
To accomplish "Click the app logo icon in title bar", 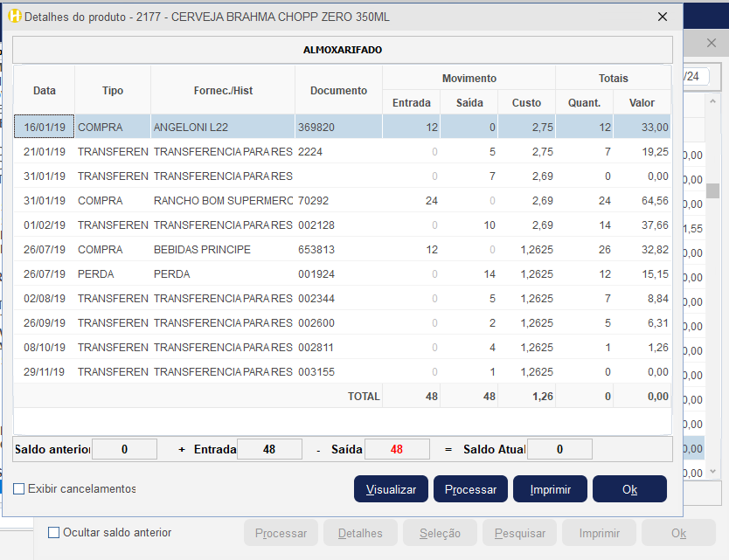I will (15, 16).
